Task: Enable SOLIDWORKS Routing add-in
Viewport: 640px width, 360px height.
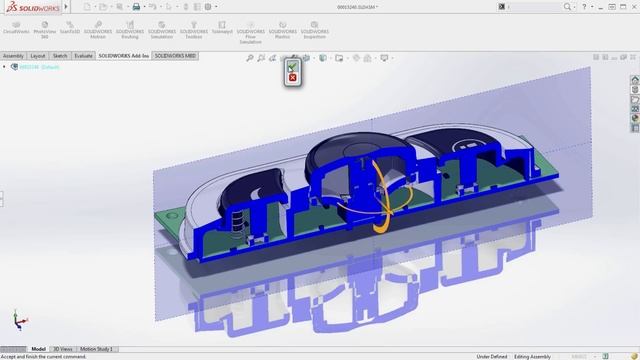Action: coord(130,30)
